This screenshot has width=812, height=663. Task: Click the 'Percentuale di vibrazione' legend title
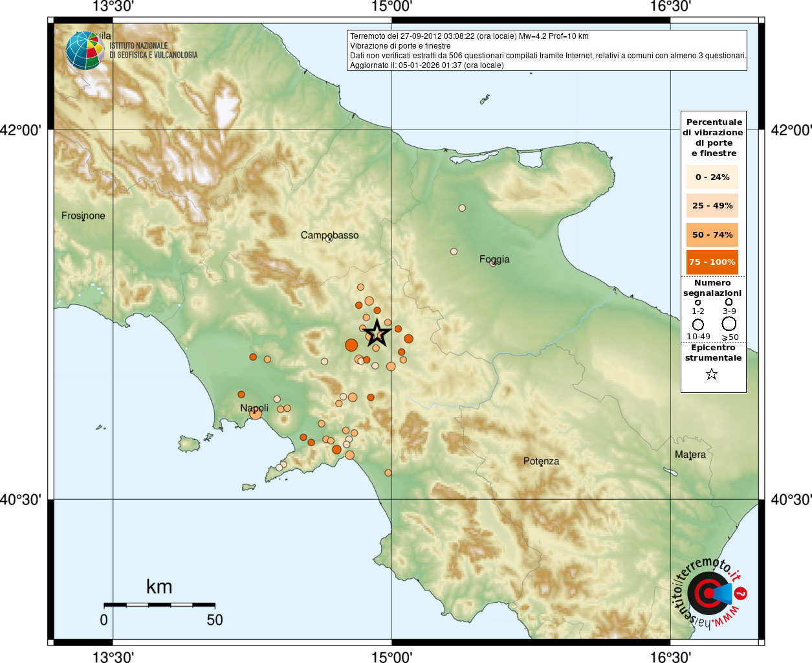[713, 137]
